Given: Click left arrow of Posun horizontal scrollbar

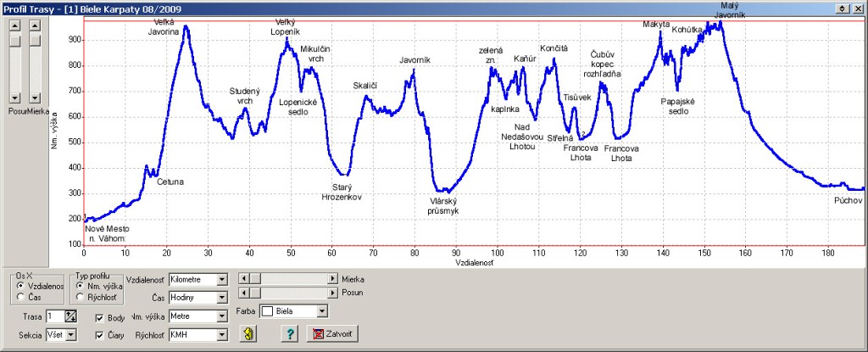Looking at the screenshot, I should (x=243, y=293).
